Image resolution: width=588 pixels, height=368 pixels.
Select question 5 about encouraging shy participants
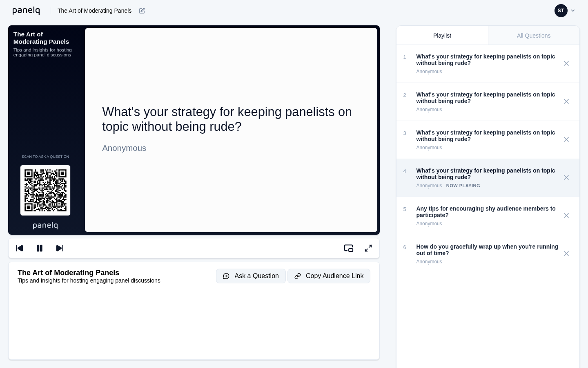(486, 212)
